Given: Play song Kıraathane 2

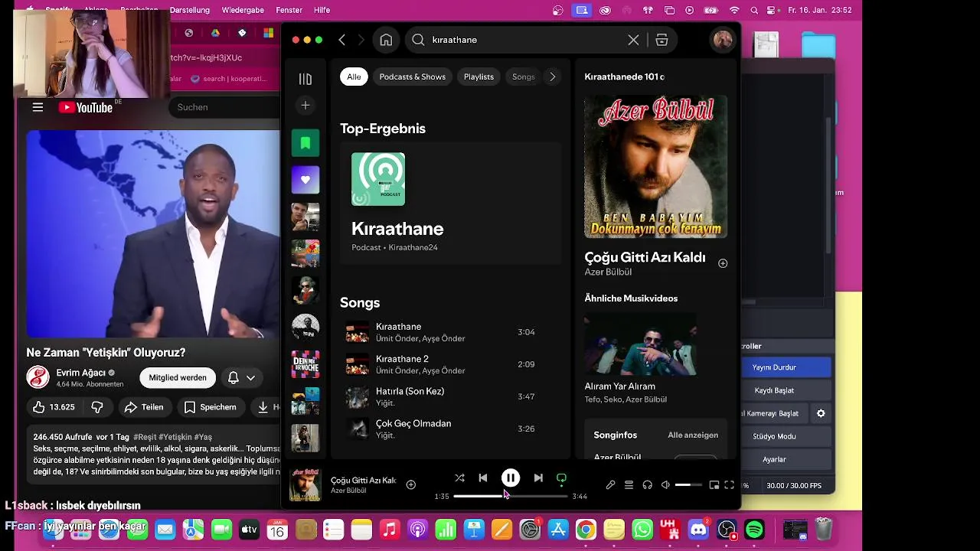Looking at the screenshot, I should tap(450, 364).
